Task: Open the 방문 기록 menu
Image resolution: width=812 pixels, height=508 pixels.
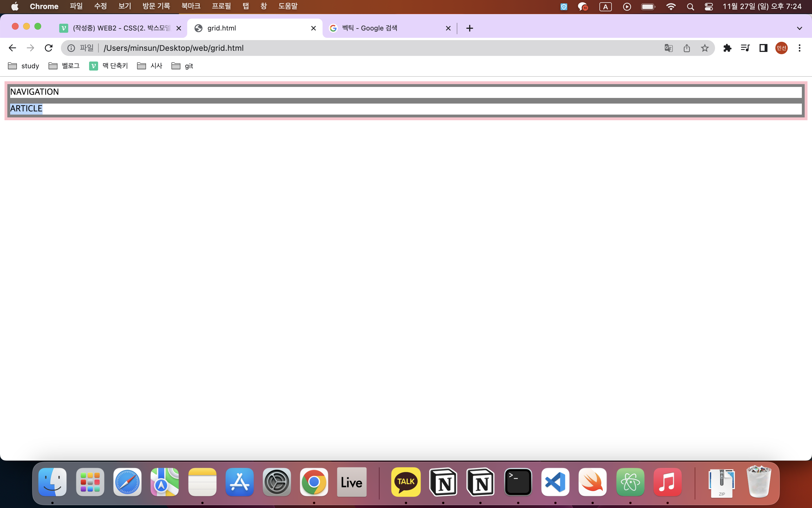Action: 156,6
